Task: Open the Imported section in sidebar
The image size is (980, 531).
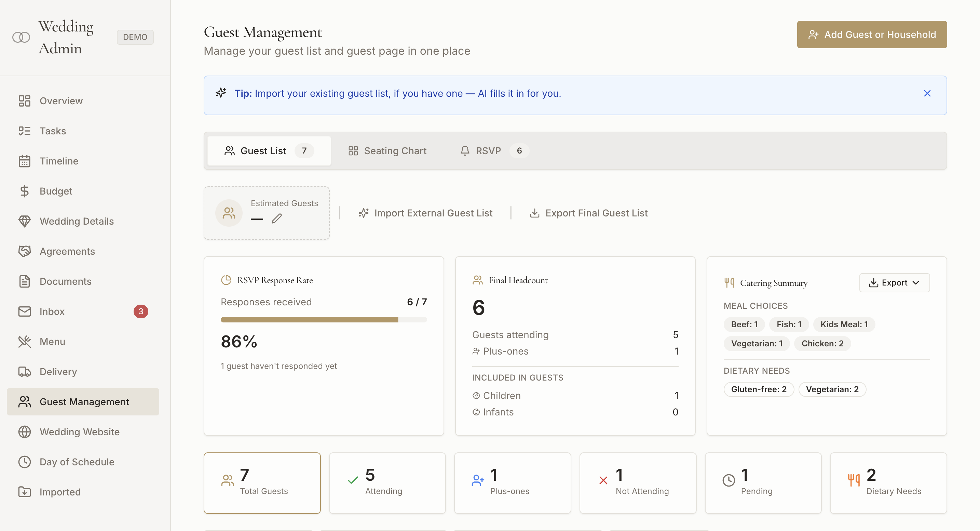Action: click(60, 492)
